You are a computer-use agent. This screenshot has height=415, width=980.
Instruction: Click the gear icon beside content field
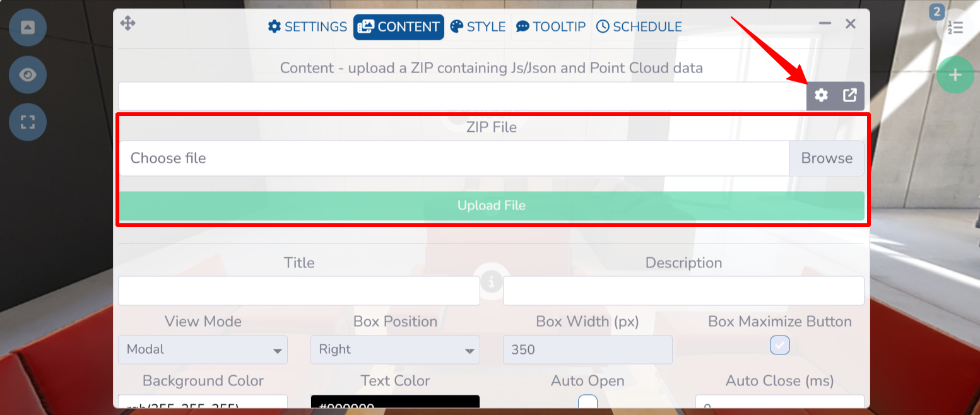(x=821, y=95)
